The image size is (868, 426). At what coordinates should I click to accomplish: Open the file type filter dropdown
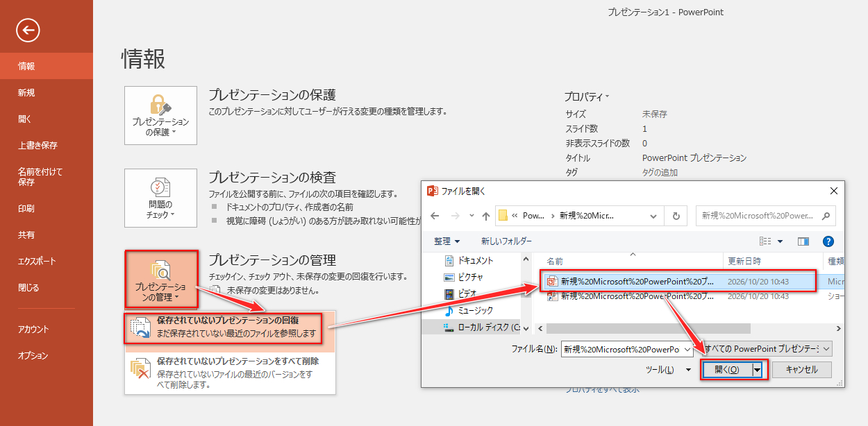click(x=767, y=349)
